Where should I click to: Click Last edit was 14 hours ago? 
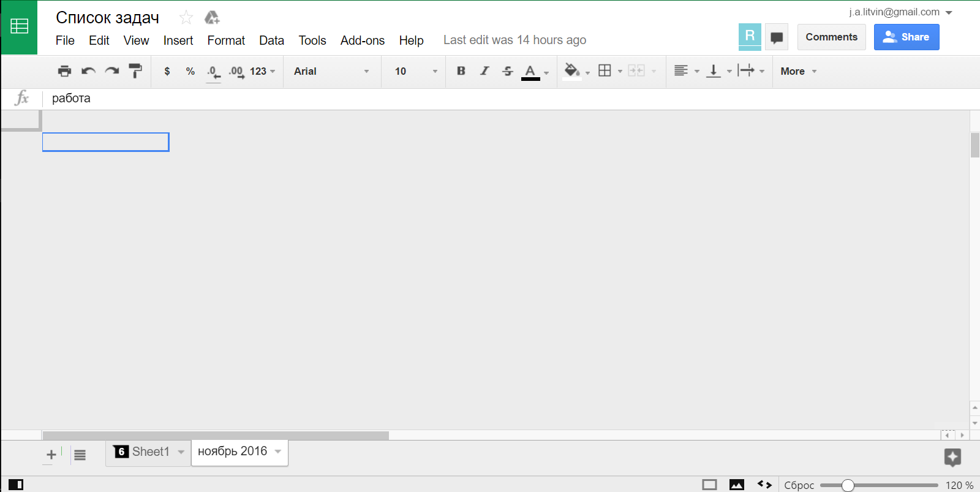(514, 40)
